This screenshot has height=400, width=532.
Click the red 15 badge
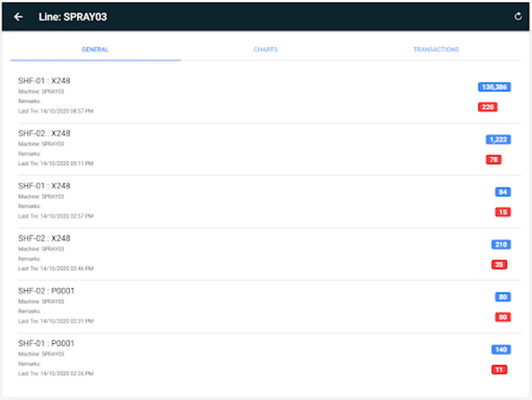pos(503,212)
